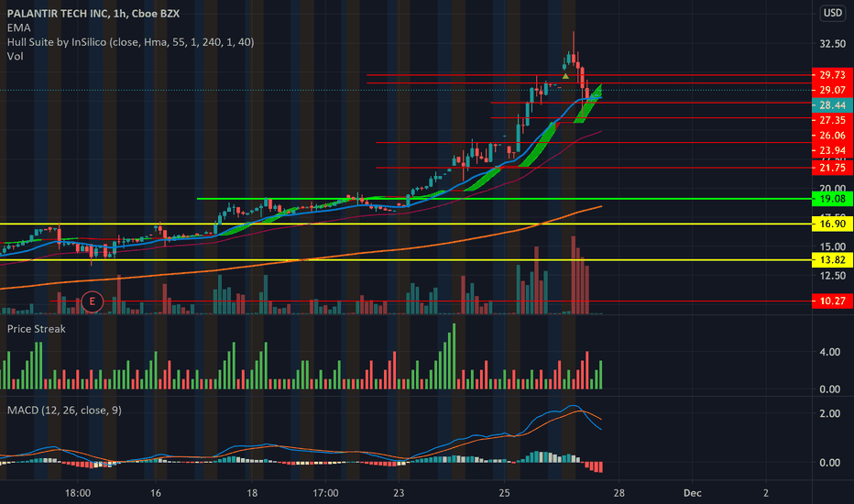Viewport: 854px width, 504px height.
Task: Select the EMA indicator label
Action: pyautogui.click(x=19, y=27)
